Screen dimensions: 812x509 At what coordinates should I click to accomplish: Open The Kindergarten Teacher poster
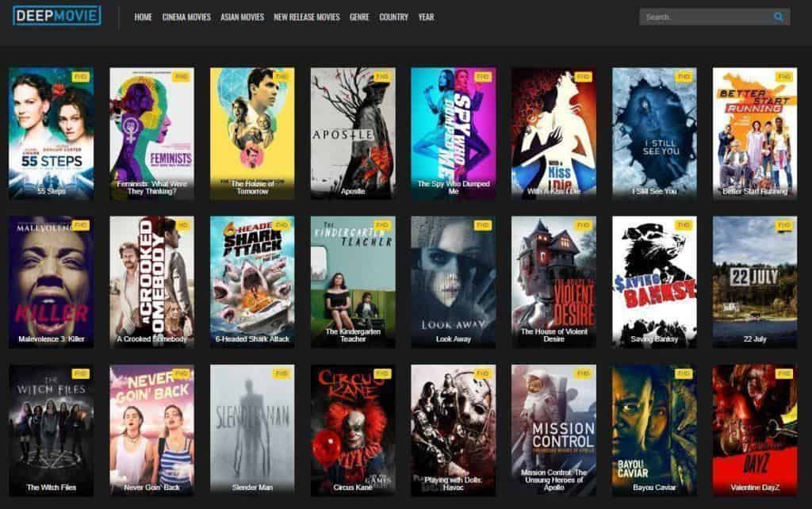click(x=353, y=281)
